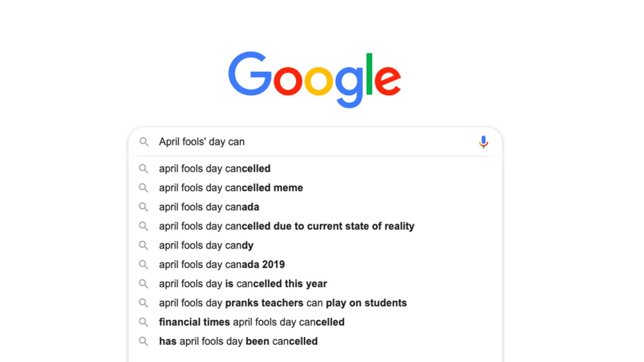This screenshot has width=644, height=362.
Task: Select suggestion 'financial times april fools day cancelled'
Action: pos(252,322)
